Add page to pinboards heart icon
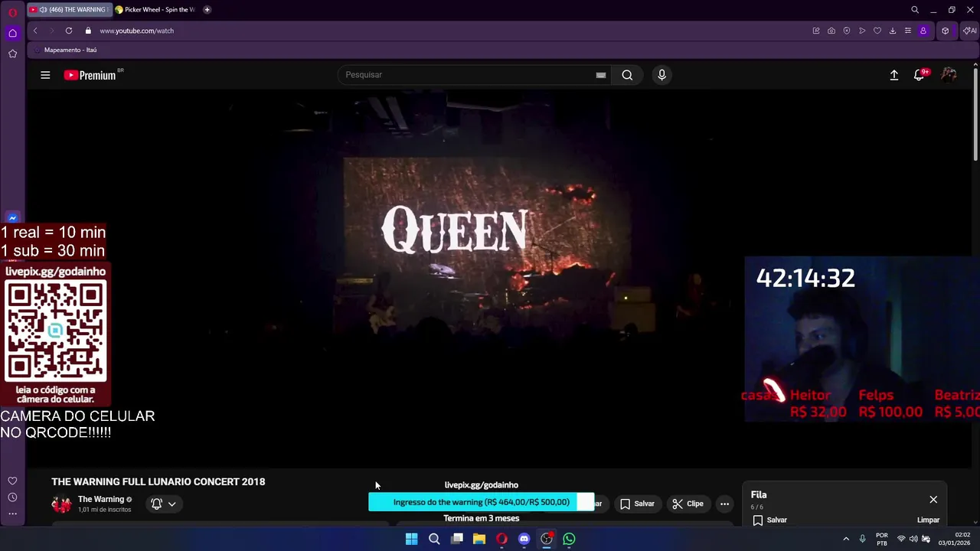 click(x=877, y=31)
